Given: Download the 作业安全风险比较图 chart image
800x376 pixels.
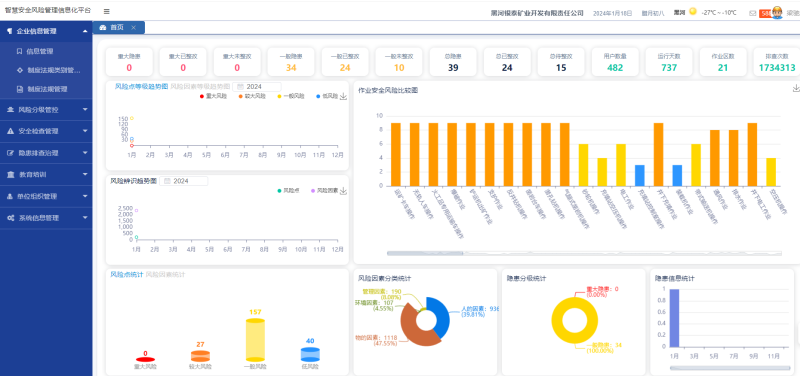Looking at the screenshot, I should coord(796,88).
